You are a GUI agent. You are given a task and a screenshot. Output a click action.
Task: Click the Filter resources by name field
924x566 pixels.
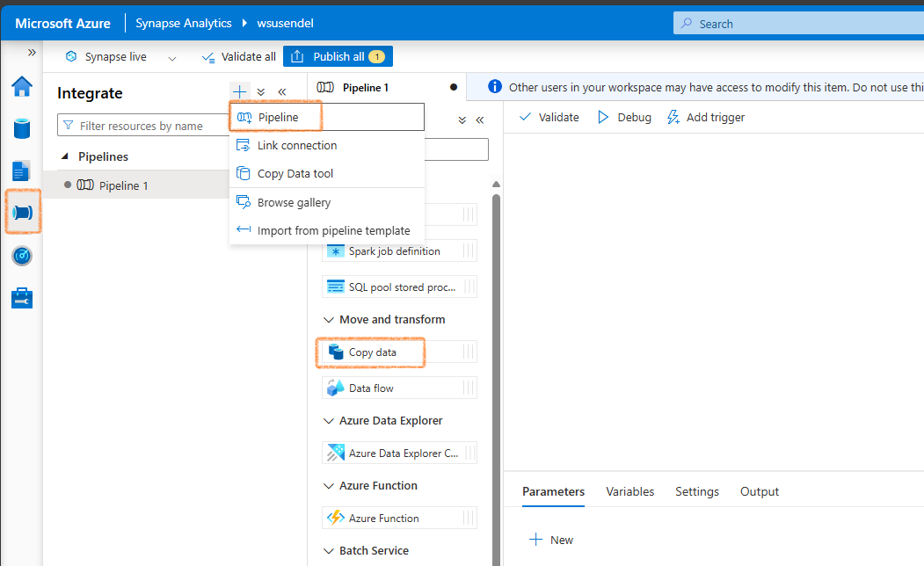[143, 126]
